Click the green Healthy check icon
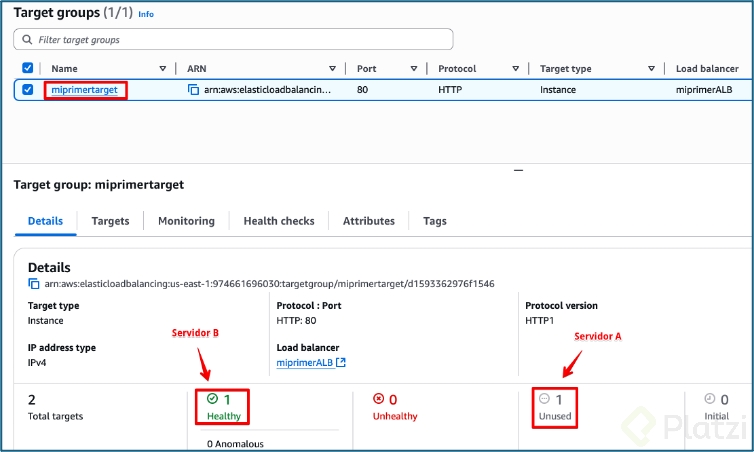The image size is (754, 452). tap(213, 399)
